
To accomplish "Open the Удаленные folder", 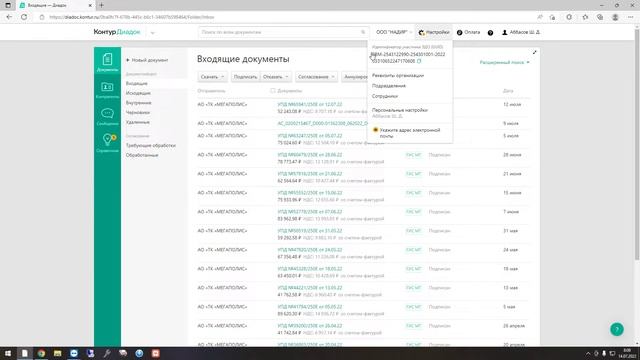I will pos(138,122).
